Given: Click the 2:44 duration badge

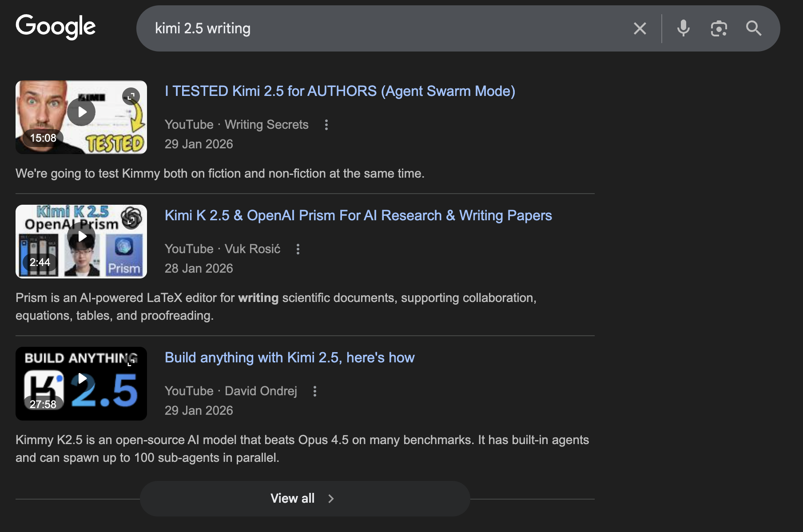Looking at the screenshot, I should (x=40, y=262).
